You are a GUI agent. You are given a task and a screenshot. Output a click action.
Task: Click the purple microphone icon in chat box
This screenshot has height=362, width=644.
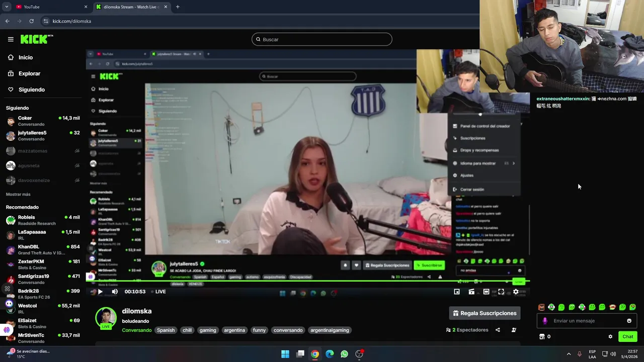tap(545, 321)
